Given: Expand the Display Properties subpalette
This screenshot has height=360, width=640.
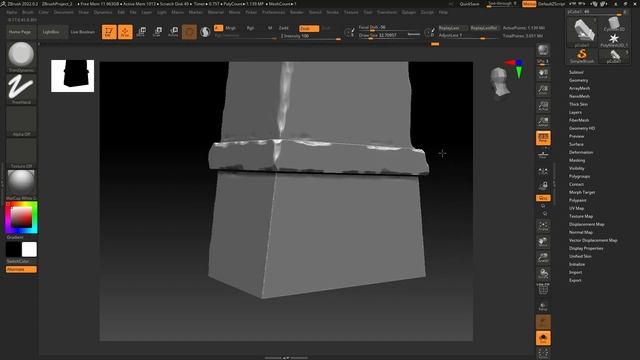Looking at the screenshot, I should (586, 248).
